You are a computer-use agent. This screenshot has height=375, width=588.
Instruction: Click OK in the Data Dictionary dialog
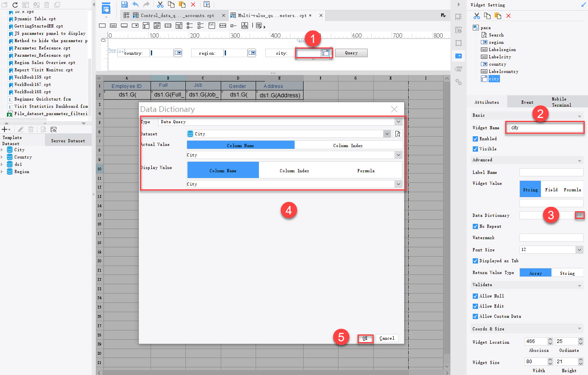click(x=365, y=338)
